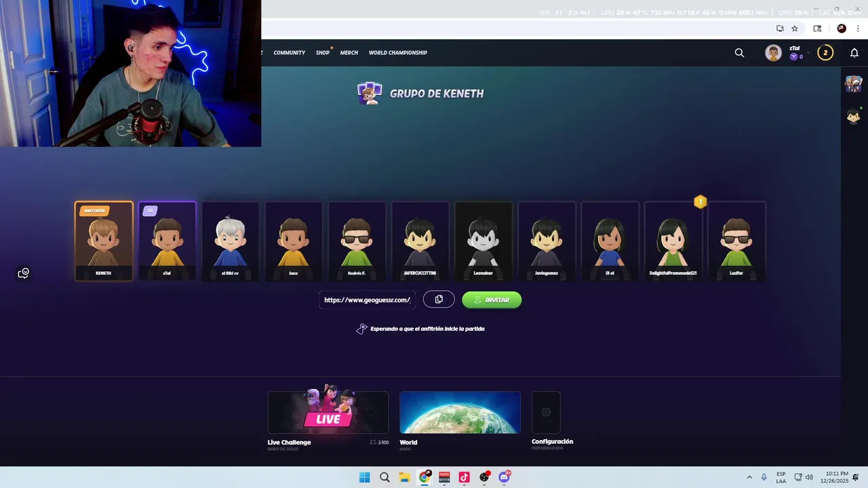
Task: Click the 2-100 player count label
Action: pyautogui.click(x=379, y=443)
